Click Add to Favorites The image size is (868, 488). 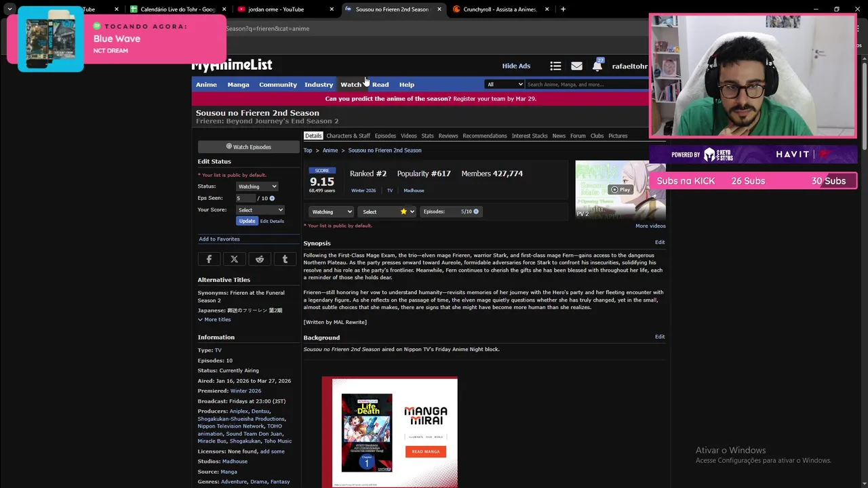coord(219,239)
